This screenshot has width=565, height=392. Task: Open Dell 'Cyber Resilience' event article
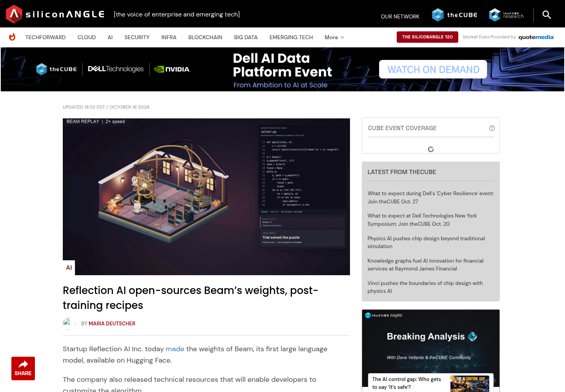pyautogui.click(x=431, y=198)
